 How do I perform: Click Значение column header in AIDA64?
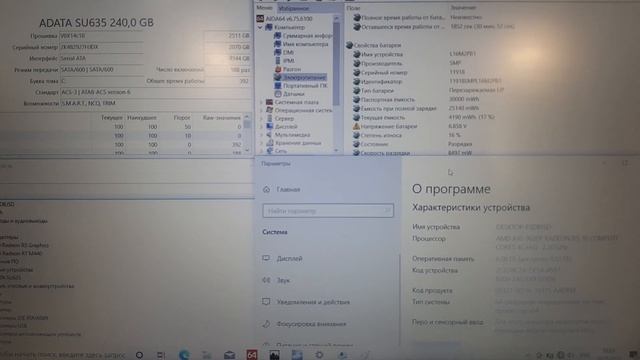463,7
